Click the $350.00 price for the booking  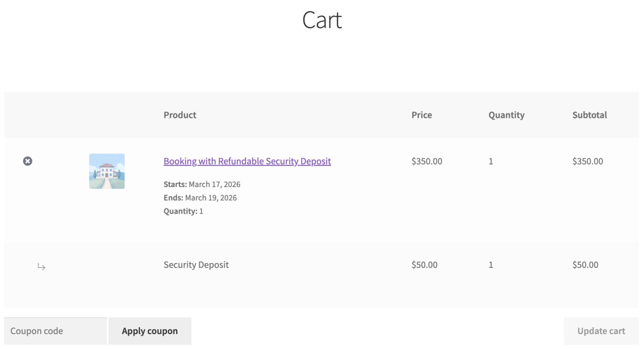coord(426,161)
